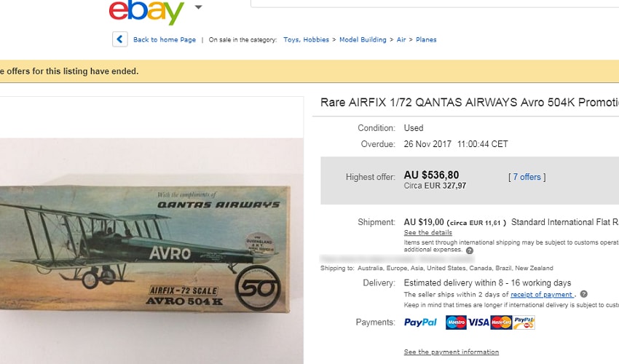Image resolution: width=619 pixels, height=364 pixels.
Task: Open the Planes category link
Action: tap(426, 39)
